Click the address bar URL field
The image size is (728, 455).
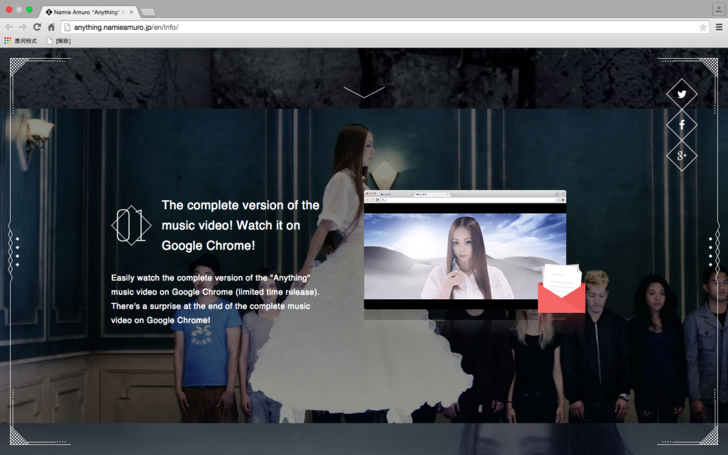coord(380,27)
